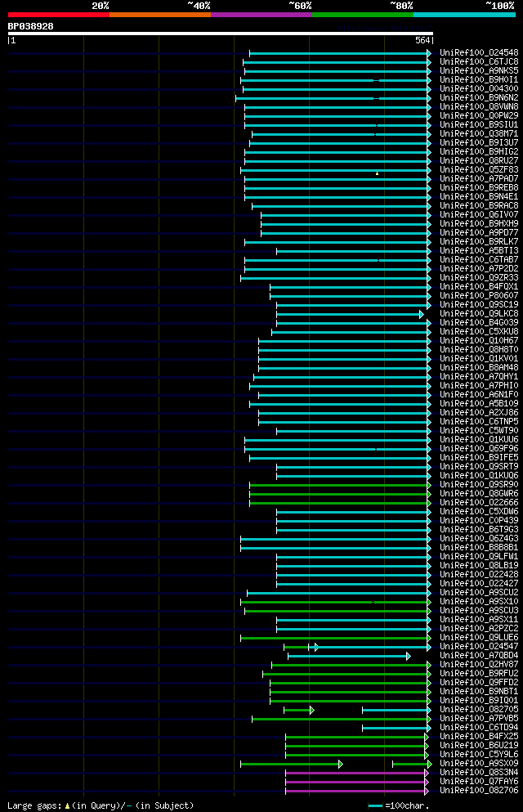Select label UniRef100_A9PD77
This screenshot has height=812, width=523.
click(479, 232)
